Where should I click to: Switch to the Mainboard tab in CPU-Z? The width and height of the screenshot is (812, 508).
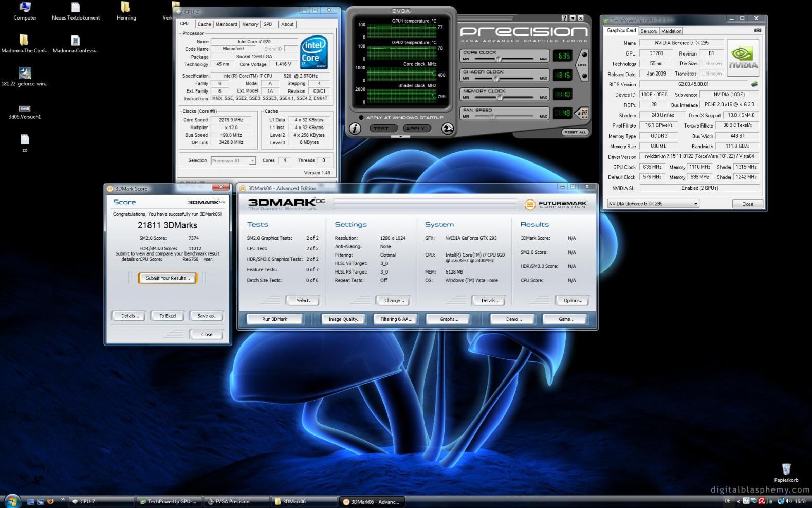pyautogui.click(x=226, y=24)
